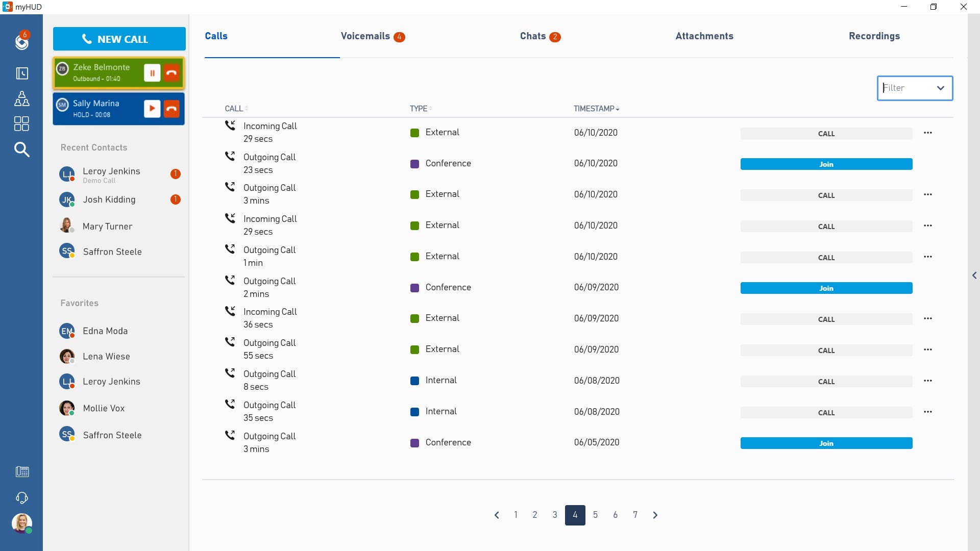Select Mary Turner in Recent Contacts
Image resolution: width=980 pixels, height=551 pixels.
pyautogui.click(x=107, y=227)
